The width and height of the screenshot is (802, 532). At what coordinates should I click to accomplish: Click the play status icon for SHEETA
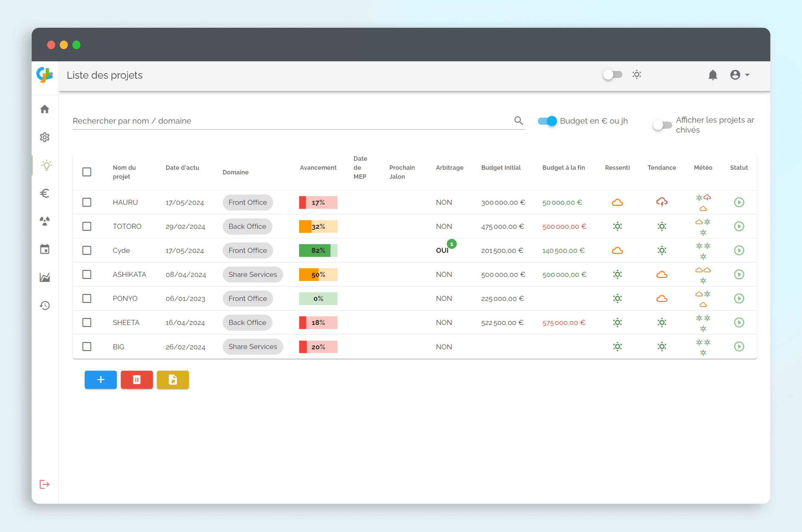[x=739, y=322]
